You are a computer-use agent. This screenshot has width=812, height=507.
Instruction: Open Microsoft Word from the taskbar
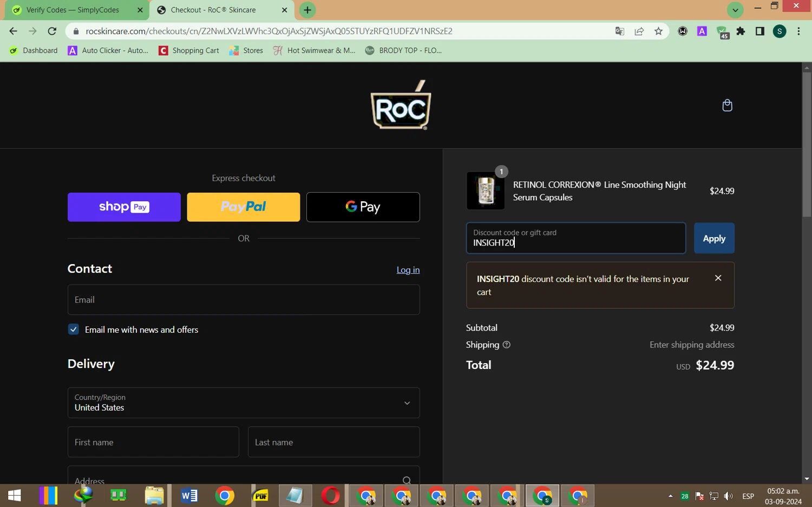coord(189,496)
